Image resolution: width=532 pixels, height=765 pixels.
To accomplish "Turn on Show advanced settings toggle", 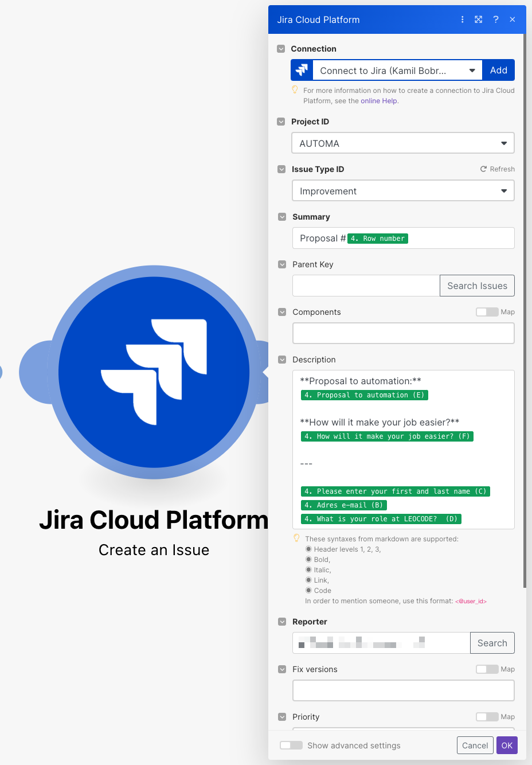I will pos(291,746).
